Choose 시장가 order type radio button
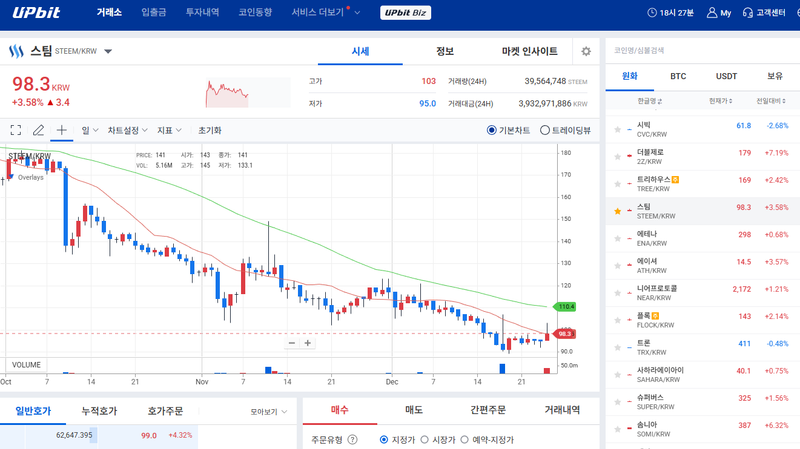 [424, 440]
